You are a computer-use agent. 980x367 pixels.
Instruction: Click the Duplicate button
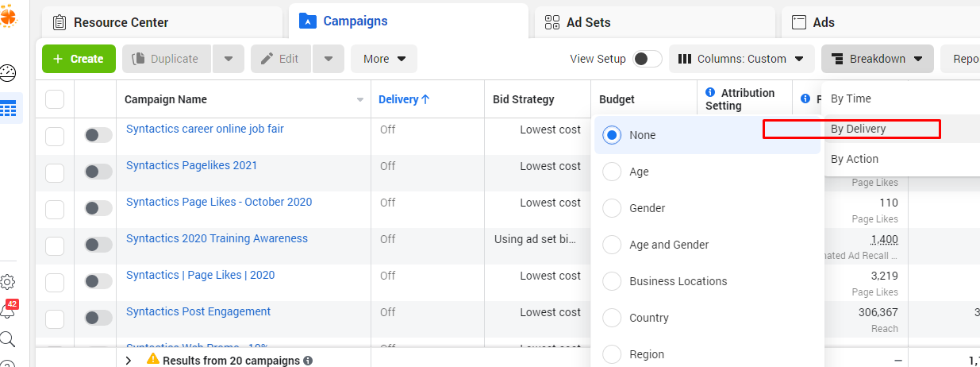click(167, 59)
